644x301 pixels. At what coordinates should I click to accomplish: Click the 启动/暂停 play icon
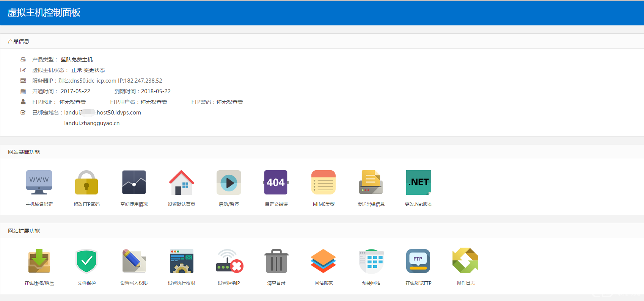[229, 182]
